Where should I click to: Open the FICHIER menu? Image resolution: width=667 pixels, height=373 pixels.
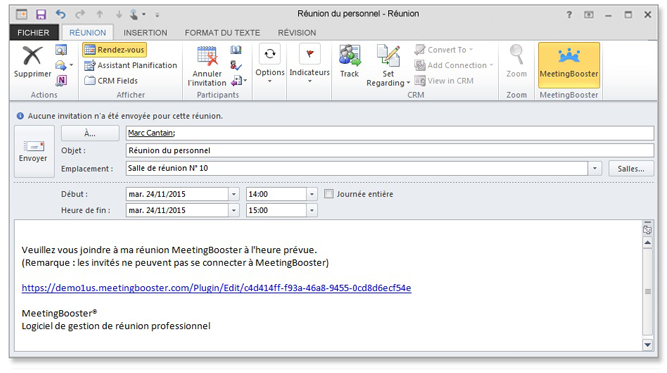[33, 33]
